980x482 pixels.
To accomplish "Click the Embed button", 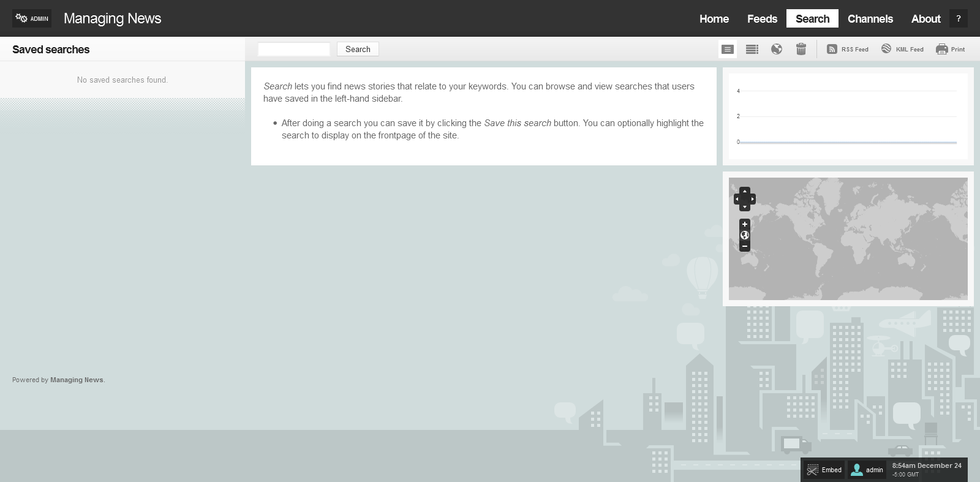I will [x=824, y=470].
